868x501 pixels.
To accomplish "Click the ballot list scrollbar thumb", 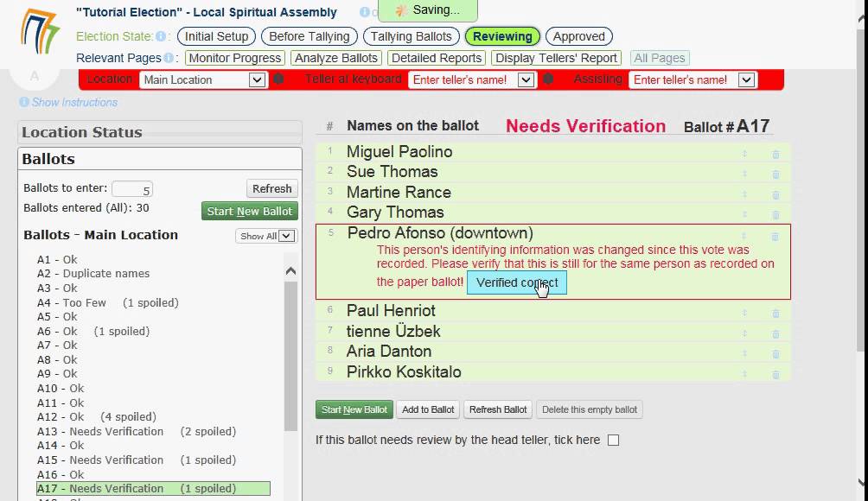I will point(290,357).
